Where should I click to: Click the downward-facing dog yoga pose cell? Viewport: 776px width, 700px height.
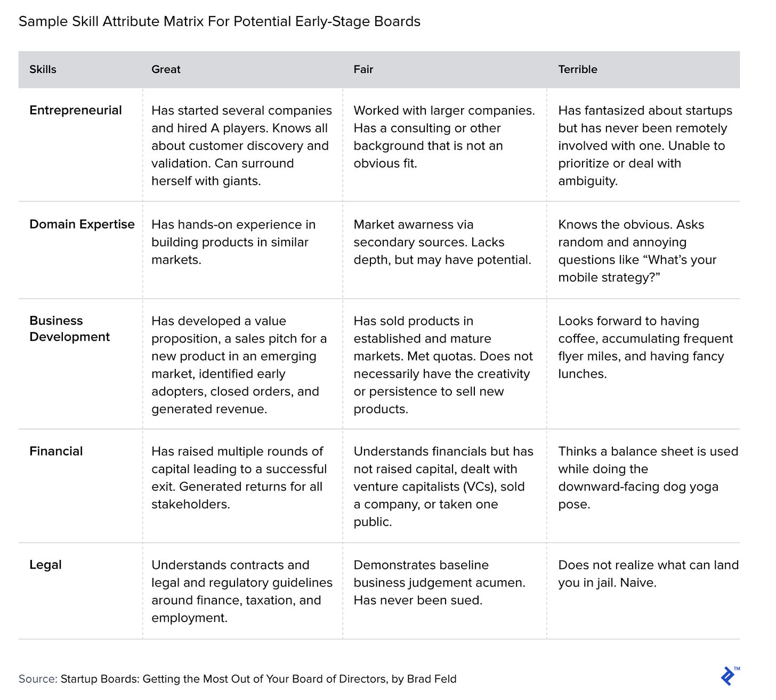click(648, 478)
